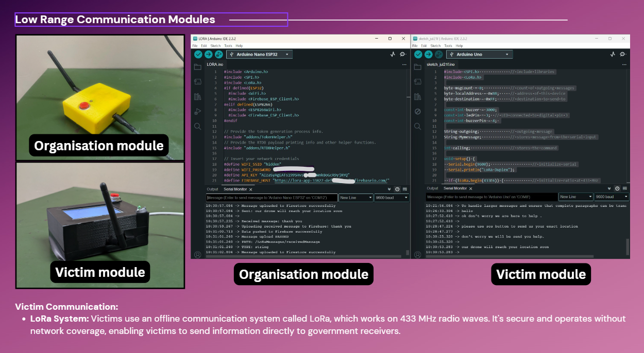Open Arduino Nano ESP32 board selector dropdown
The width and height of the screenshot is (644, 353).
point(260,54)
